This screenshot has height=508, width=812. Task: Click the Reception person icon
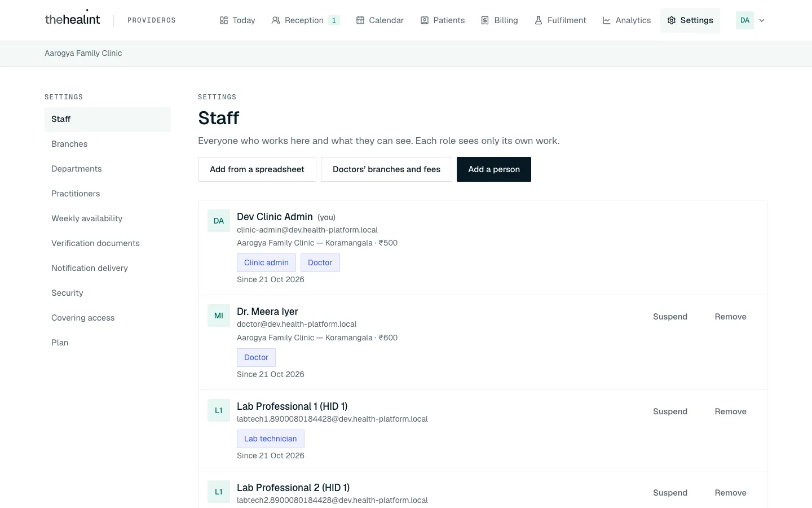(276, 20)
